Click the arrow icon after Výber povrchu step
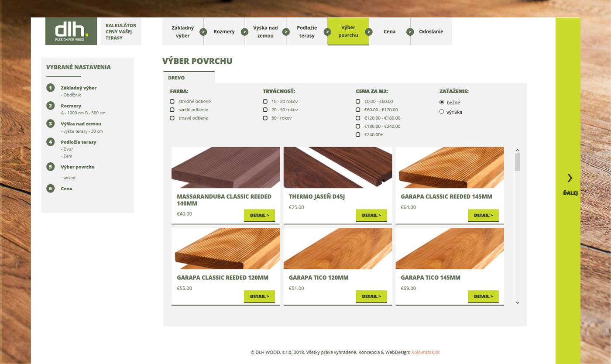The image size is (611, 364). coord(369,31)
